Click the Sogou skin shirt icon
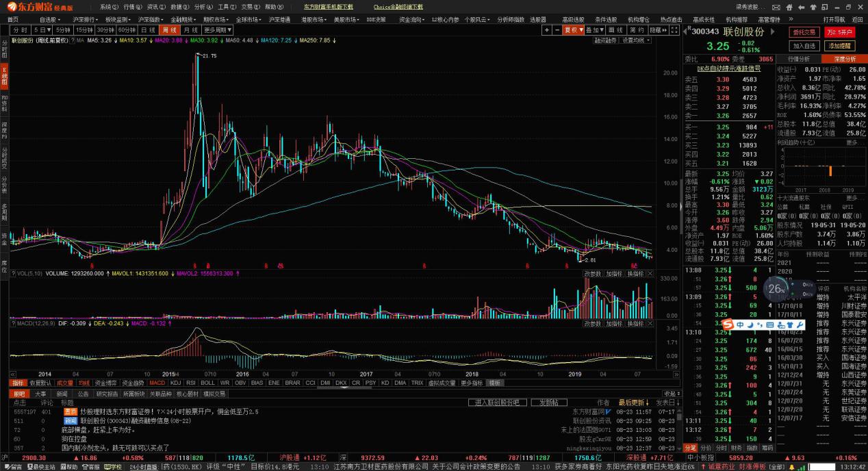 coord(790,324)
